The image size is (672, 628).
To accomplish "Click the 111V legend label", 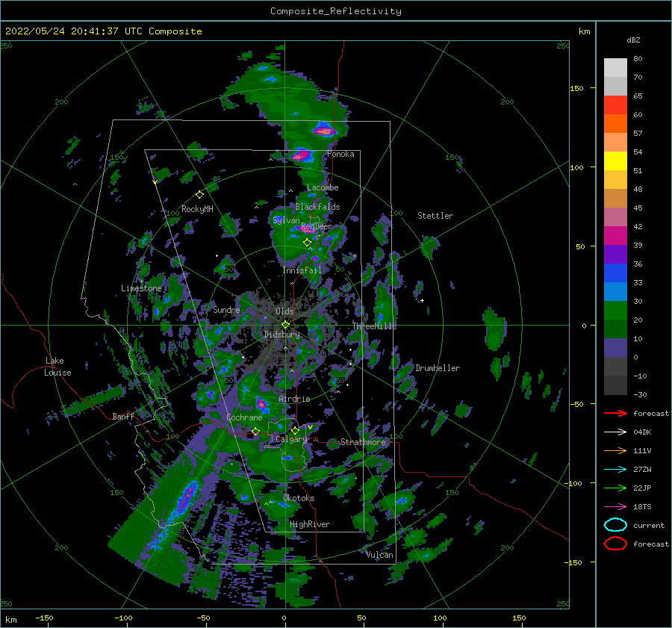I will (642, 450).
